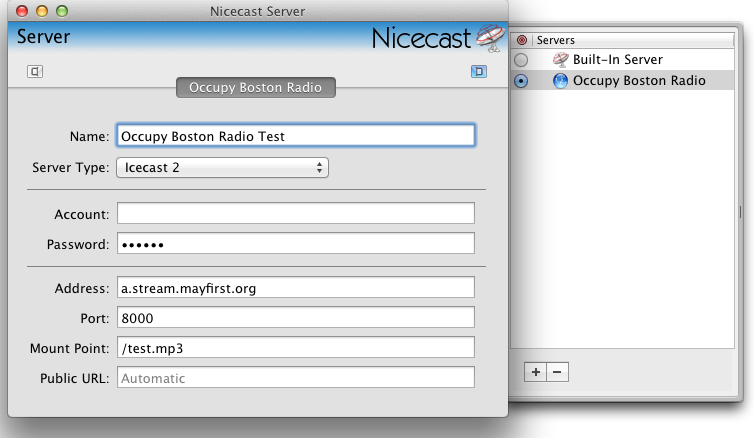
Task: Click the Built-In Server satellite icon
Action: click(x=560, y=60)
